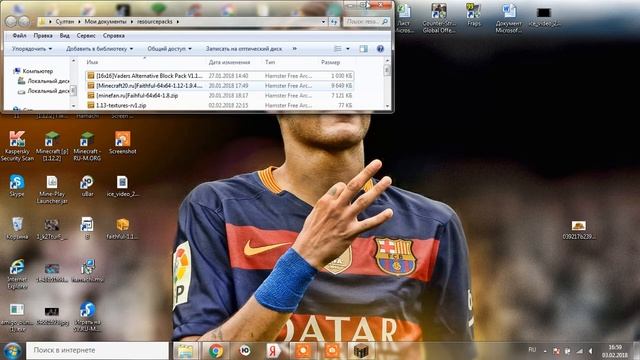Screen dimensions: 640x360
Task: Sort by the Размер column header
Action: point(330,62)
